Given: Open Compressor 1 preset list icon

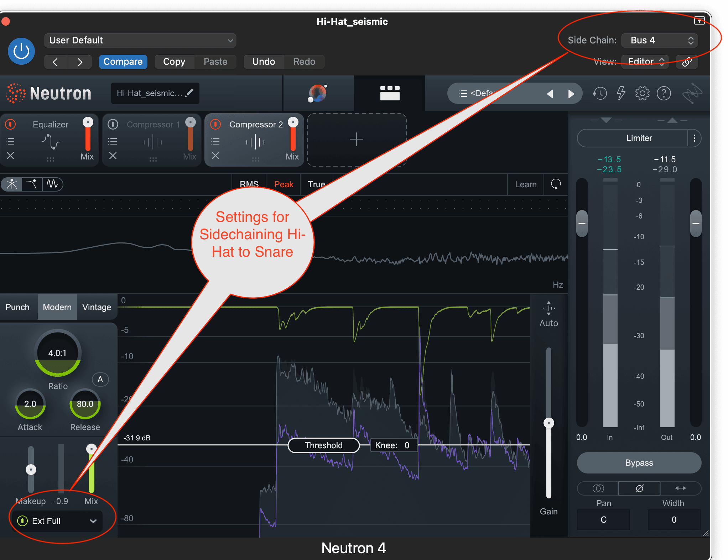Looking at the screenshot, I should coord(113,141).
